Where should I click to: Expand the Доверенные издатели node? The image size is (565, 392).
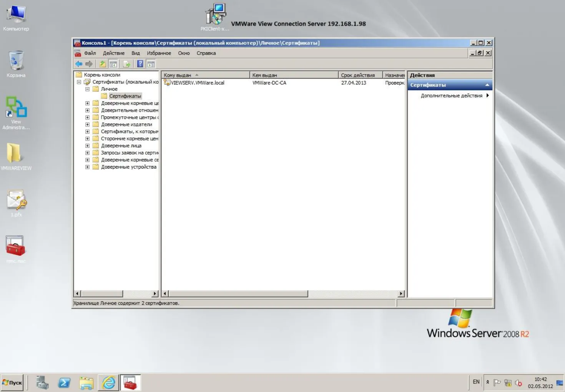point(87,124)
